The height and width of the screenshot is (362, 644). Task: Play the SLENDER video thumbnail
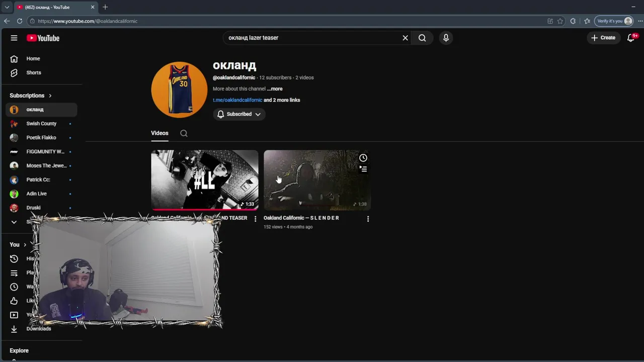tap(317, 180)
